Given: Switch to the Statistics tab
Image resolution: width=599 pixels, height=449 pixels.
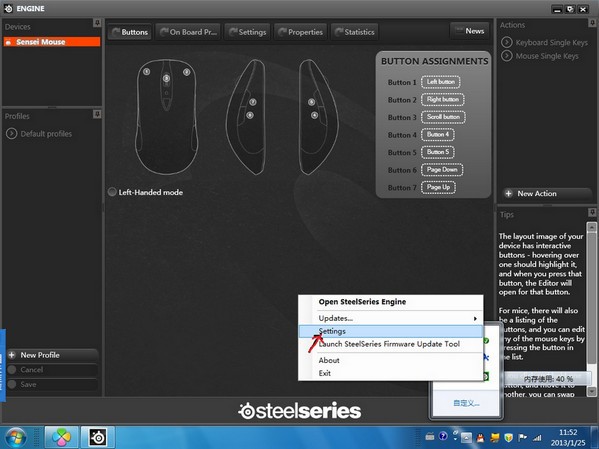Looking at the screenshot, I should 355,32.
